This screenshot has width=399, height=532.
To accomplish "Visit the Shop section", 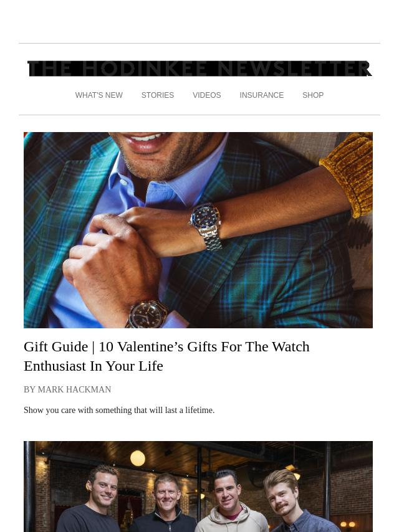I will coord(313,95).
